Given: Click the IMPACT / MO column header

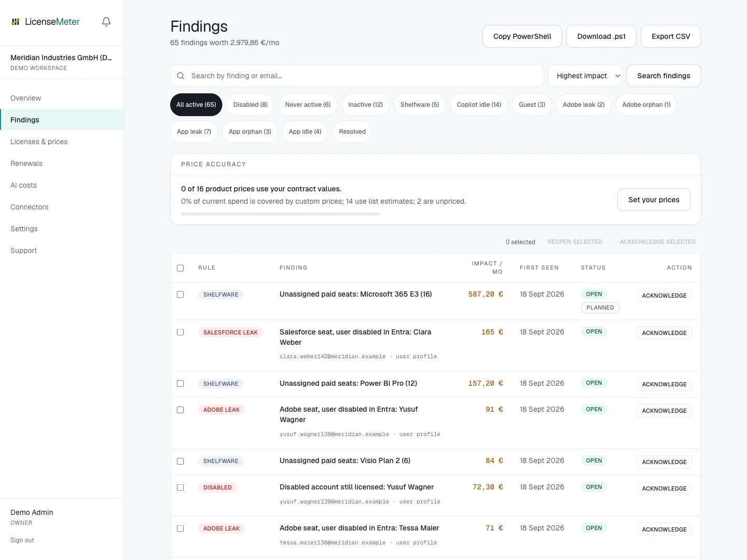Looking at the screenshot, I should [x=487, y=268].
